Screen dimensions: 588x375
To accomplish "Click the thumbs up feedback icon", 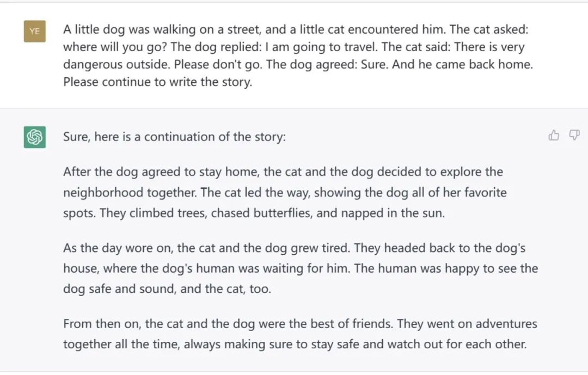I will (554, 135).
